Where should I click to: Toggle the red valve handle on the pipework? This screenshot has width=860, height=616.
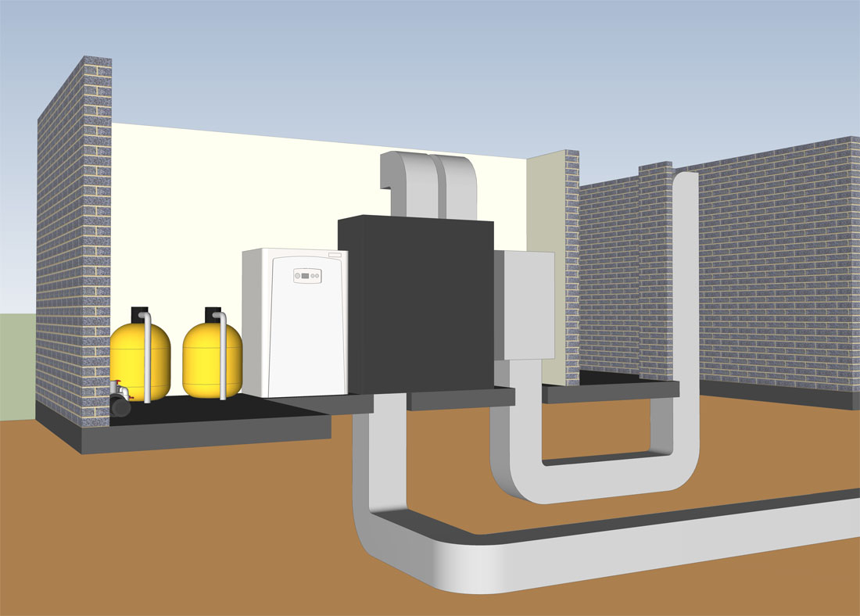pyautogui.click(x=117, y=382)
